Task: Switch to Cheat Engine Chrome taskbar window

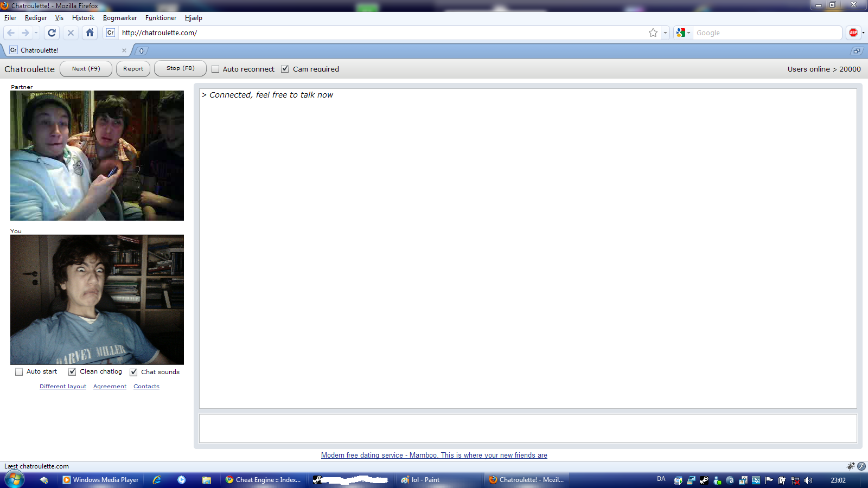Action: (x=263, y=480)
